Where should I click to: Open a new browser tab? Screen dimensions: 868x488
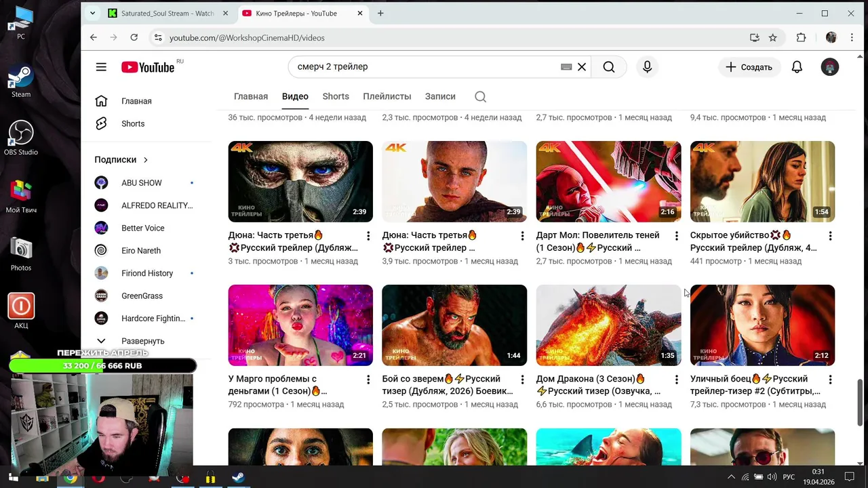pyautogui.click(x=380, y=13)
